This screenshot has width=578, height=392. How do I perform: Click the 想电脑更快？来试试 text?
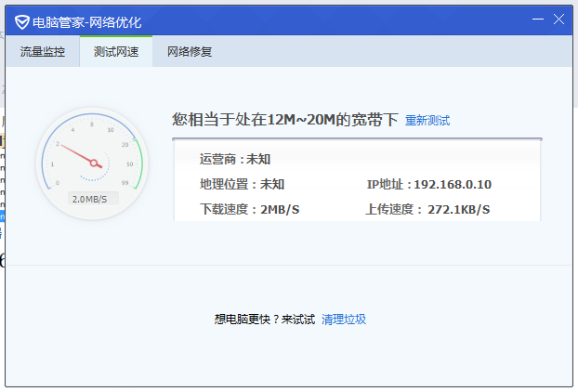(x=265, y=319)
